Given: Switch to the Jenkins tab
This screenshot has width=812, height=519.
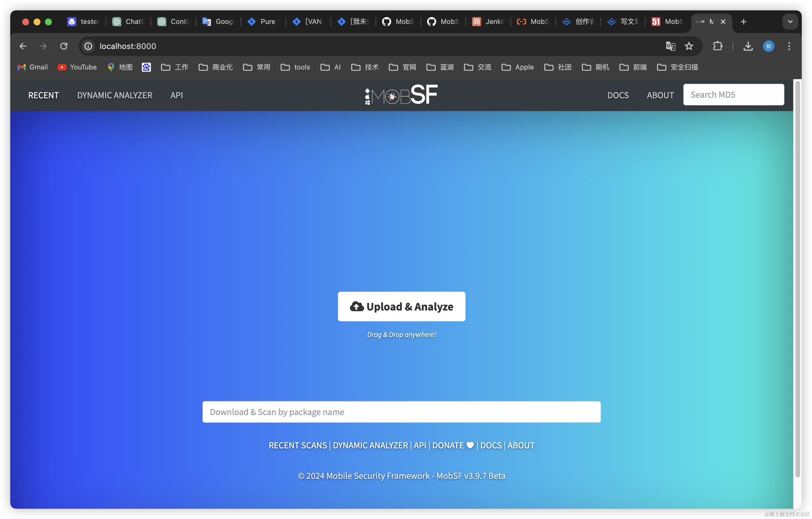Looking at the screenshot, I should (x=488, y=22).
